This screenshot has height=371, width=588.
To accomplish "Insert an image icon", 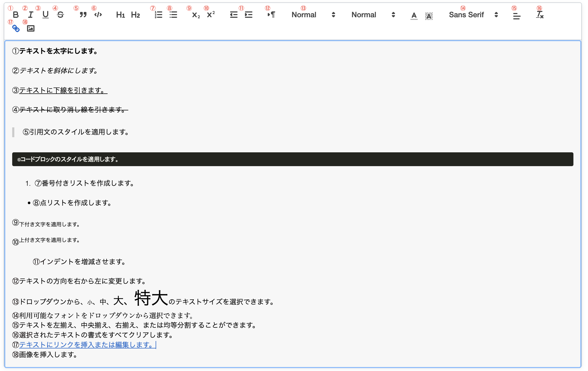I will tap(31, 28).
